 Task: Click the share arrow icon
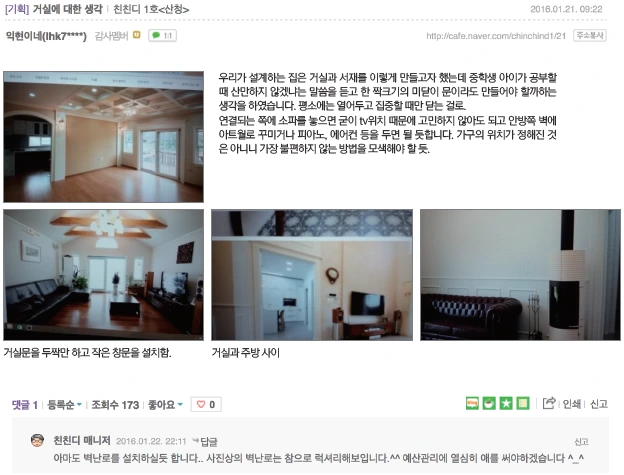point(549,403)
